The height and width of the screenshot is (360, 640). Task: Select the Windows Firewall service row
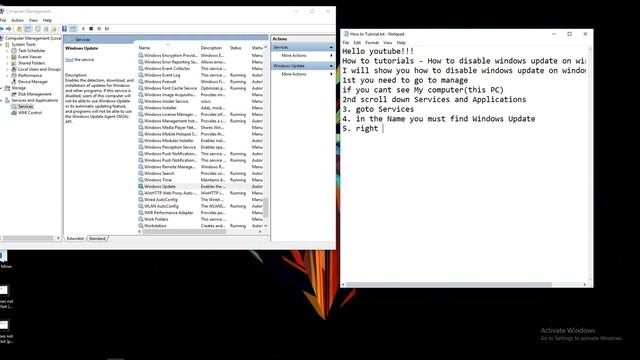(200, 82)
